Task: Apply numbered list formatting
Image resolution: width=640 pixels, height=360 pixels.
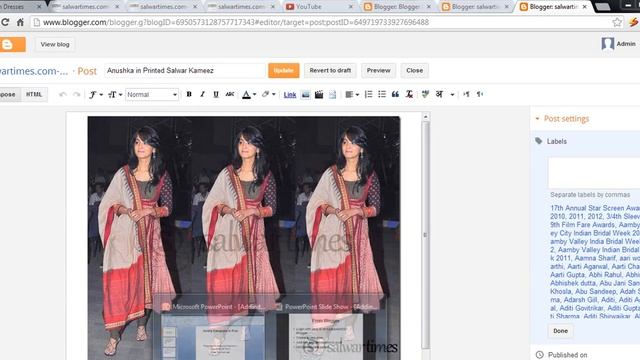Action: 368,94
